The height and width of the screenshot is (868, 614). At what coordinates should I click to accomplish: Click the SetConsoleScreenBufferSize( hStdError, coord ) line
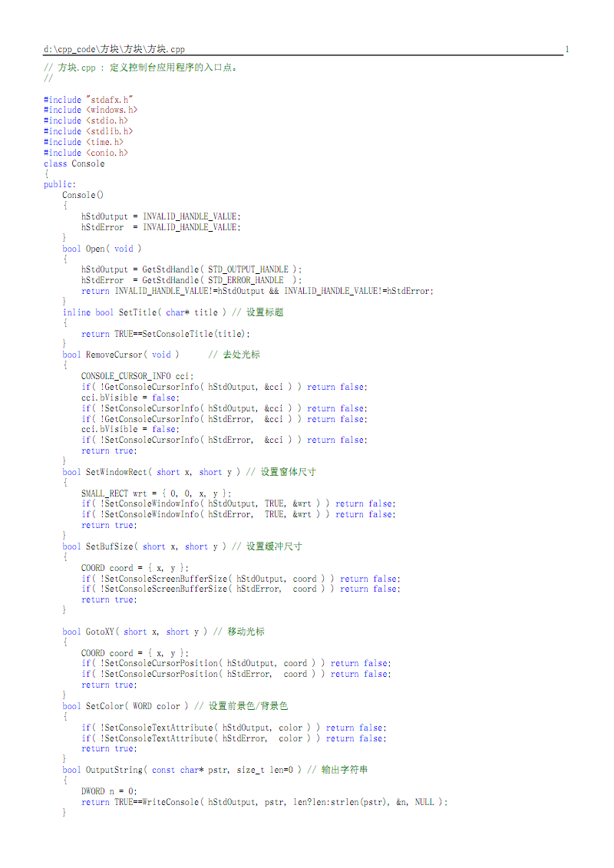click(241, 589)
